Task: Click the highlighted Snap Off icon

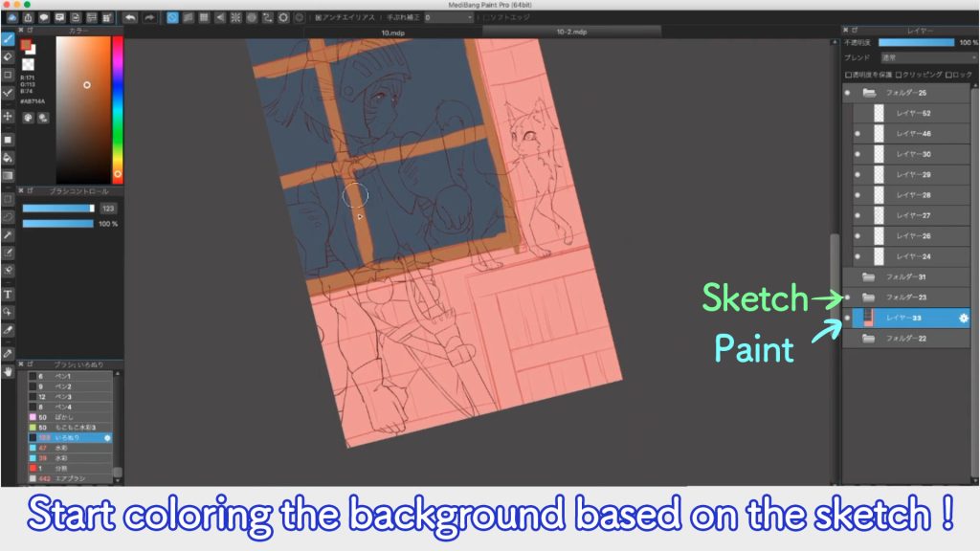Action: pyautogui.click(x=172, y=17)
